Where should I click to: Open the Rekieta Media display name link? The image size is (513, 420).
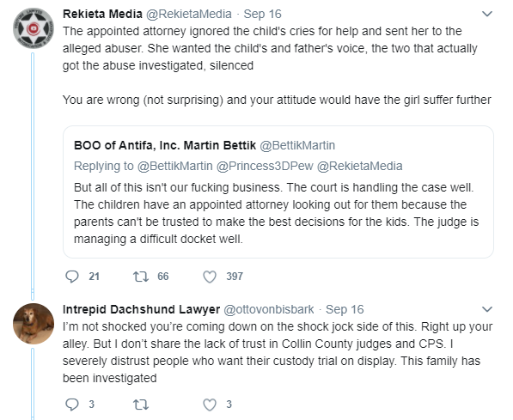(102, 14)
